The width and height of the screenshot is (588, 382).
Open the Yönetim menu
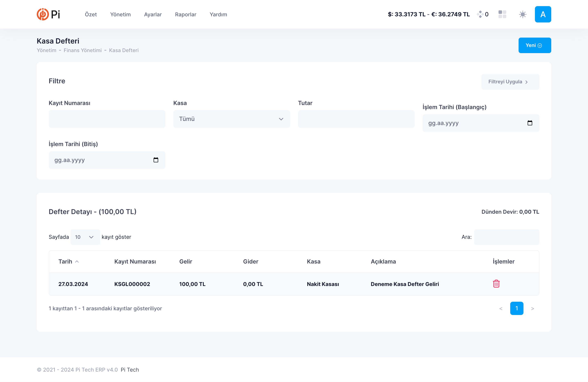coord(120,14)
